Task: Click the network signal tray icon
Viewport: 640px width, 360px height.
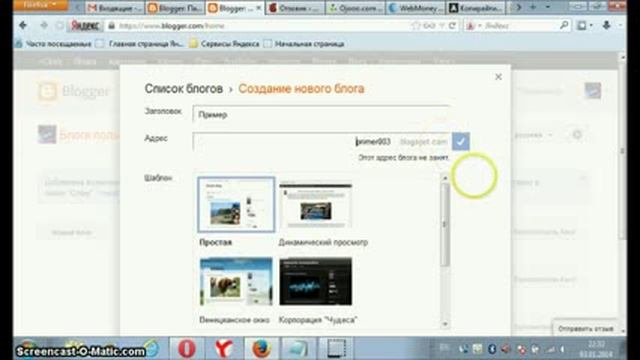Action: [x=551, y=349]
